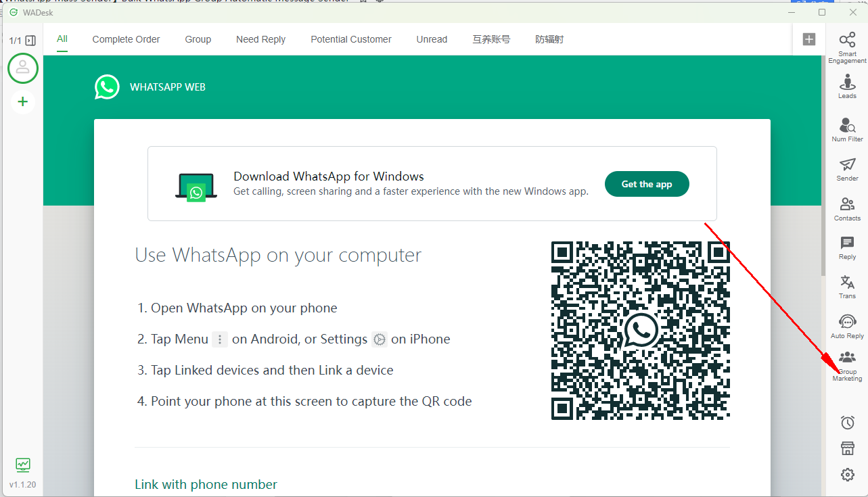This screenshot has width=868, height=497.
Task: Open the Smart Engagement tool
Action: pyautogui.click(x=847, y=47)
